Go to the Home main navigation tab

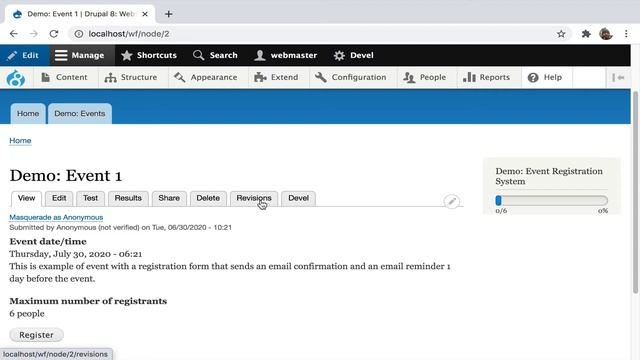(x=28, y=113)
